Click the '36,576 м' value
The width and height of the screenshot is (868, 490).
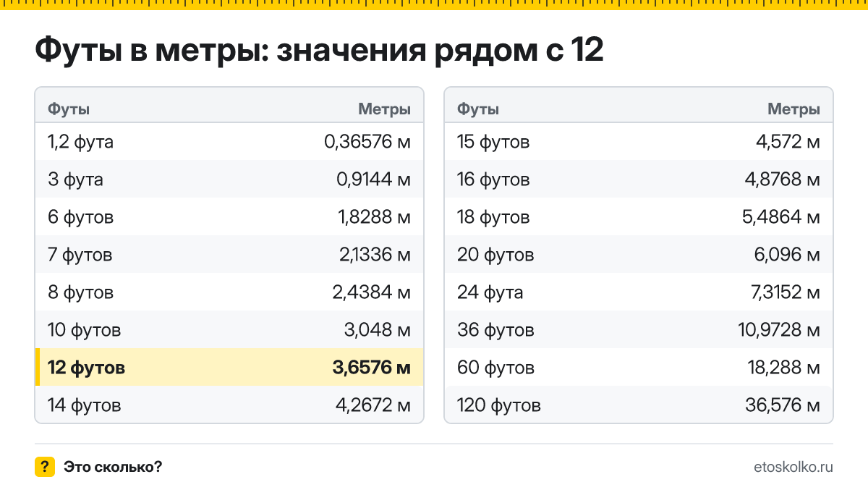tap(783, 405)
